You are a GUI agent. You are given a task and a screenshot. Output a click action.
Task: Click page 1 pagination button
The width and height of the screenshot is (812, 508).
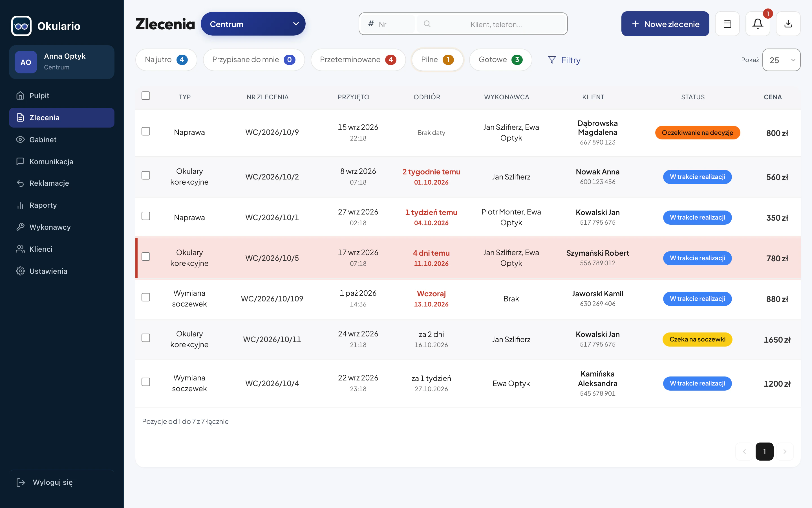pyautogui.click(x=764, y=452)
